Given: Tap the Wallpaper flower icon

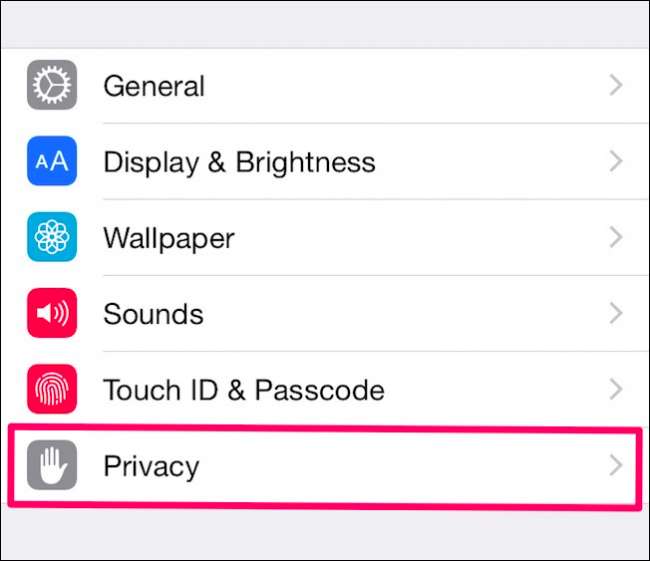Looking at the screenshot, I should click(51, 238).
